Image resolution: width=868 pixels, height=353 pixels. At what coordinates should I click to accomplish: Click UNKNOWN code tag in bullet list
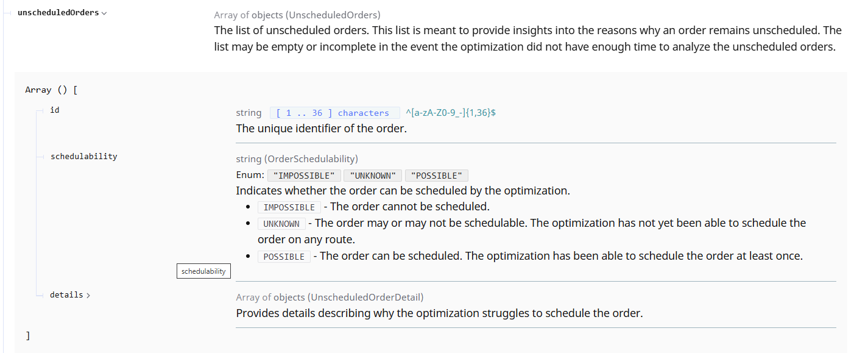[281, 224]
